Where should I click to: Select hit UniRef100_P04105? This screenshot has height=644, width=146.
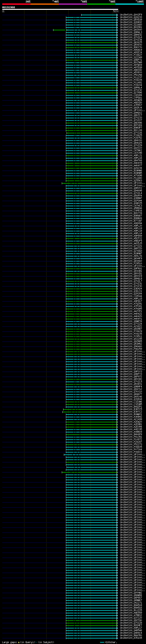[x=131, y=334]
